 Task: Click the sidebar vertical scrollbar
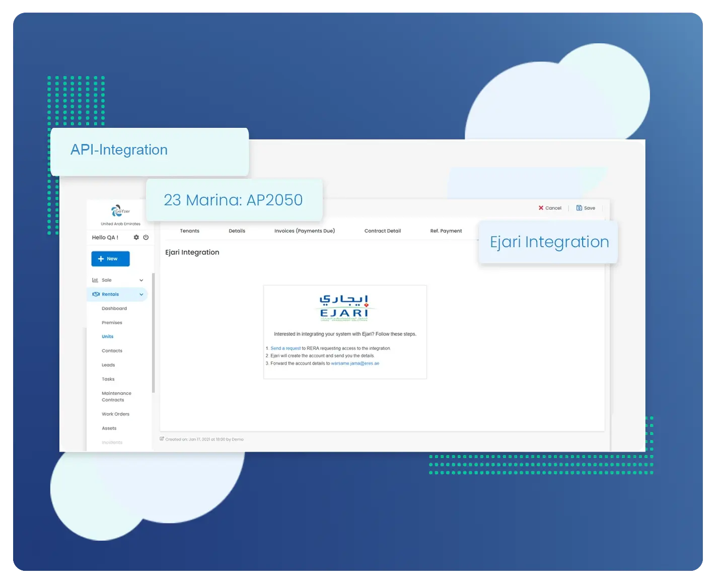point(153,332)
